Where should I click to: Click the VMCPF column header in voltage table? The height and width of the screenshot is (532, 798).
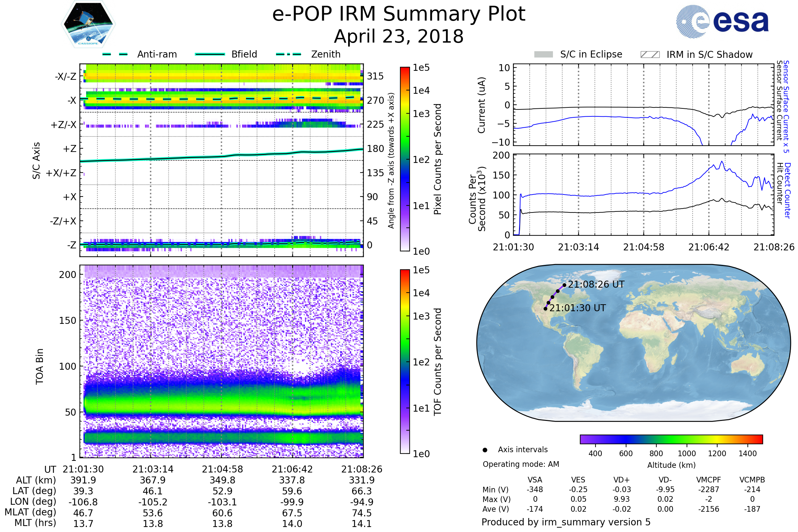[x=709, y=480]
